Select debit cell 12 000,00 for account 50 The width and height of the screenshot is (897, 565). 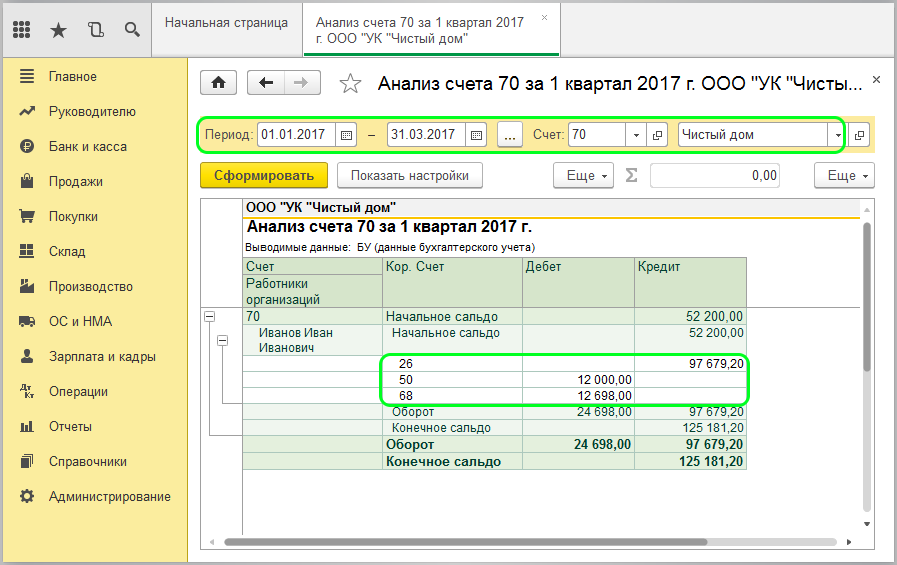pos(578,380)
